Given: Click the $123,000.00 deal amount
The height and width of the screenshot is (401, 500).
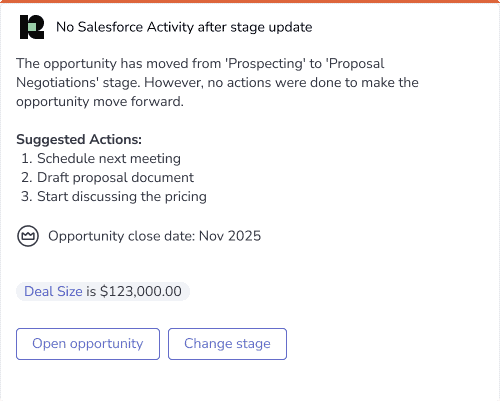Looking at the screenshot, I should point(141,291).
